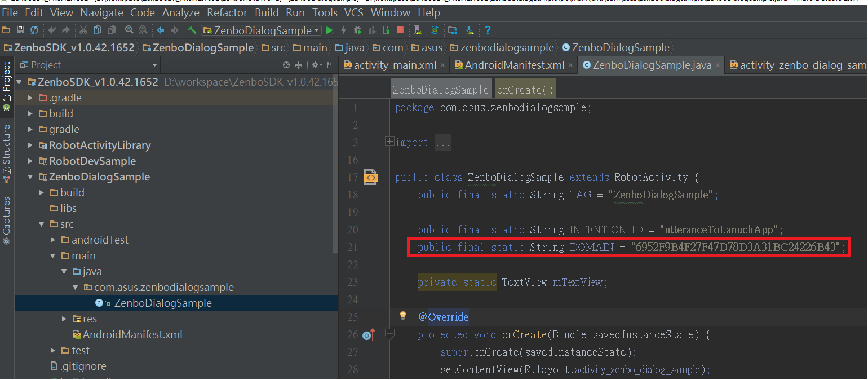Expand the RobotDevSample module

click(30, 161)
